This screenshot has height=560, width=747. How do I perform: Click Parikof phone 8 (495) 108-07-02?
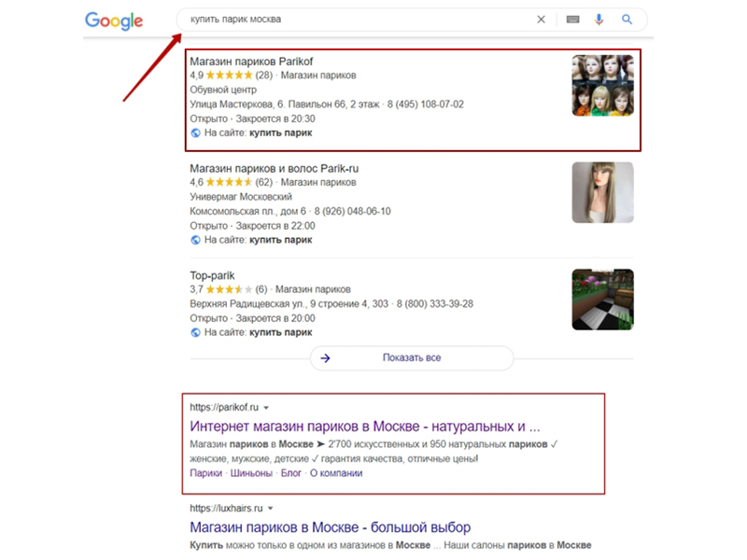426,105
